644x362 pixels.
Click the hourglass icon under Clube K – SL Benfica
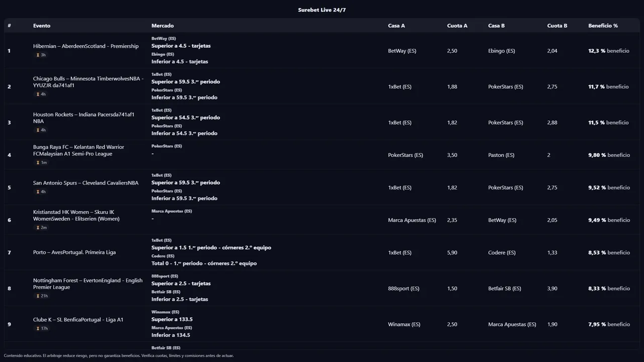point(38,329)
